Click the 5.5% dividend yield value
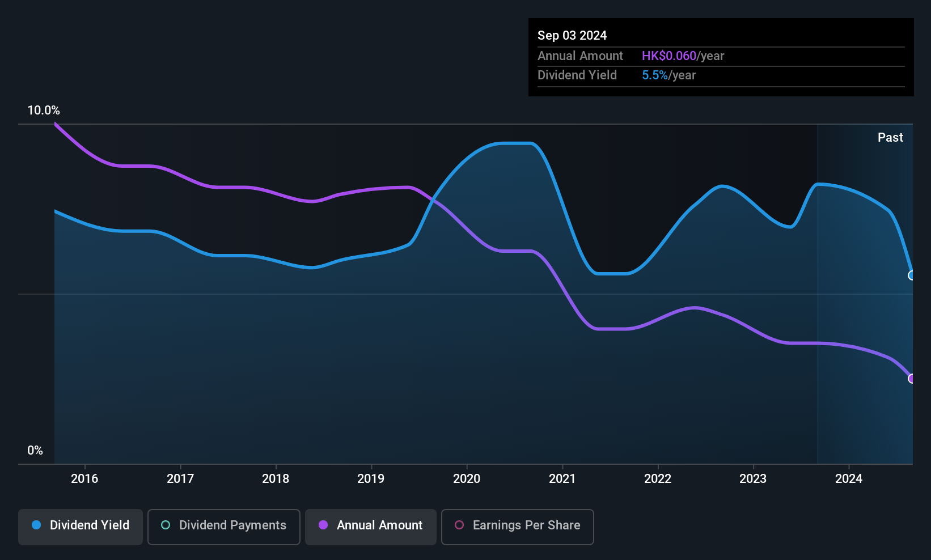 (655, 75)
